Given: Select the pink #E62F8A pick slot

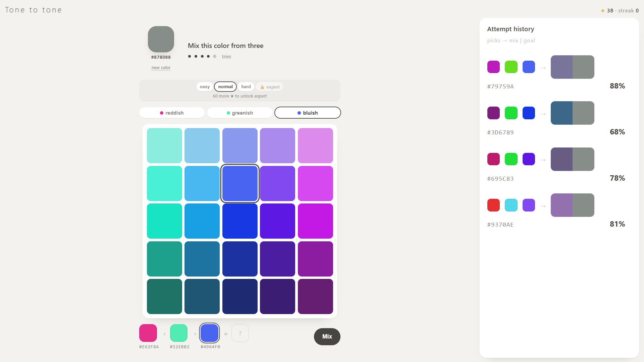Looking at the screenshot, I should [148, 333].
